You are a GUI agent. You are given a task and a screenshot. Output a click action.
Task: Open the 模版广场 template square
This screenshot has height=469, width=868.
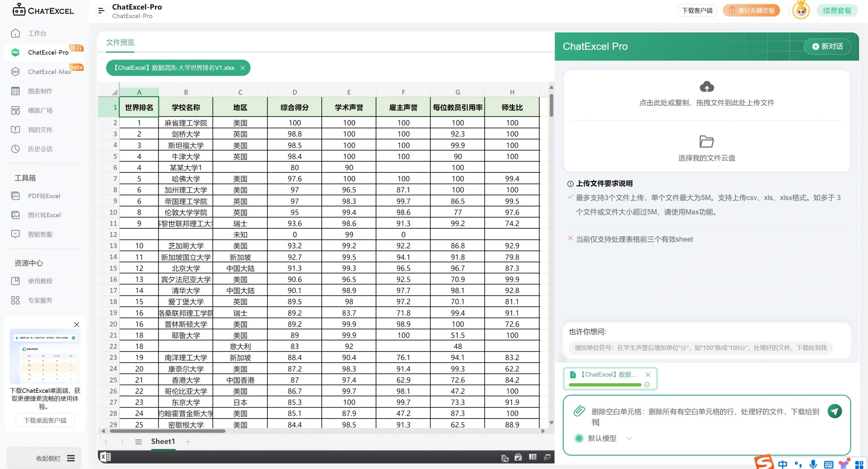[40, 110]
